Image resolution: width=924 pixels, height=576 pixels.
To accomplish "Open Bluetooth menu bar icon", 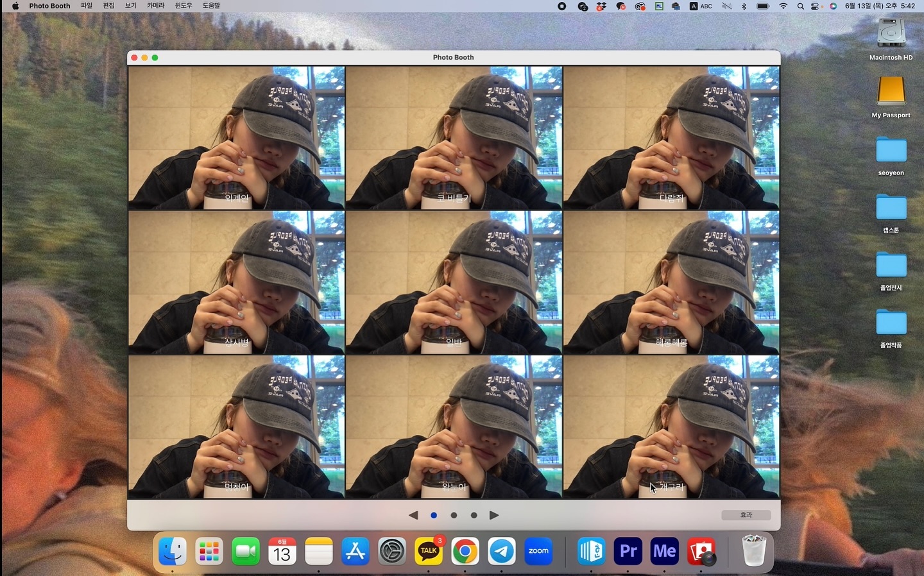I will pyautogui.click(x=744, y=6).
